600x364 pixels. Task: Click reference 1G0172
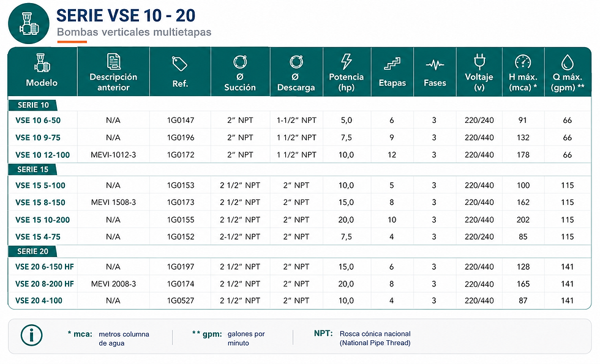[181, 155]
